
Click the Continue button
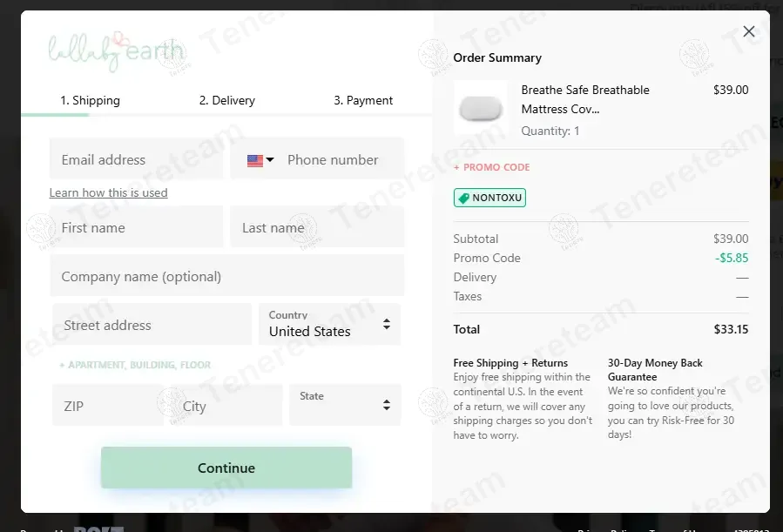pyautogui.click(x=226, y=468)
